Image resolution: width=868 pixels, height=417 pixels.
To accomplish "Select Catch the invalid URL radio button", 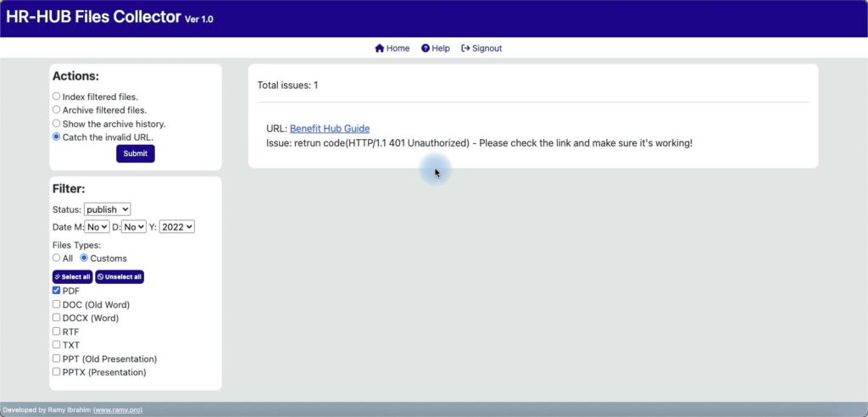I will [x=56, y=136].
